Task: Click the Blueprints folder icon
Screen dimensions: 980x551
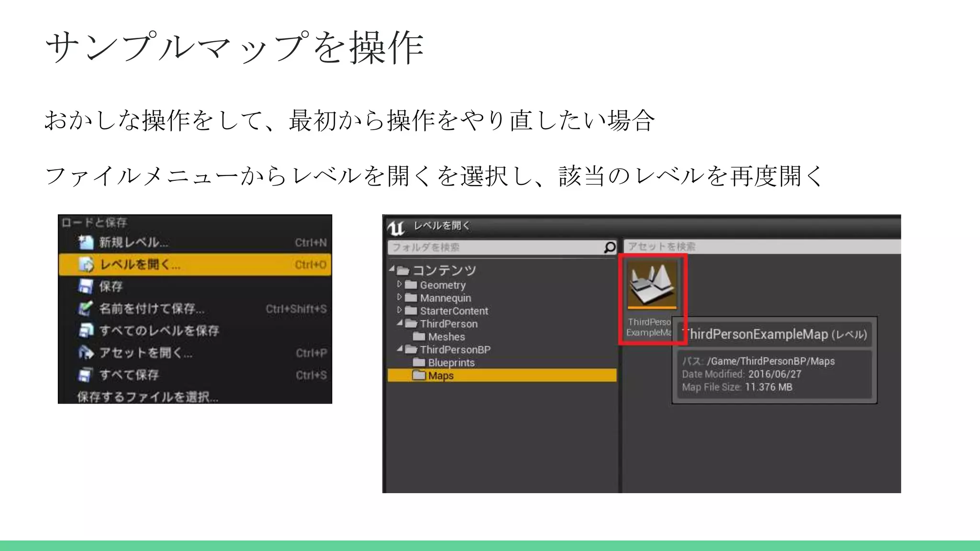Action: (x=419, y=362)
